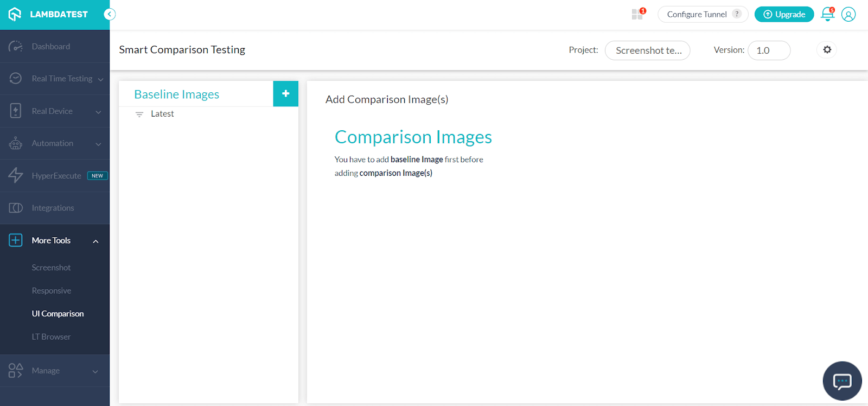Go to Dashboard menu item
Screen dimensions: 868x406
click(x=55, y=47)
